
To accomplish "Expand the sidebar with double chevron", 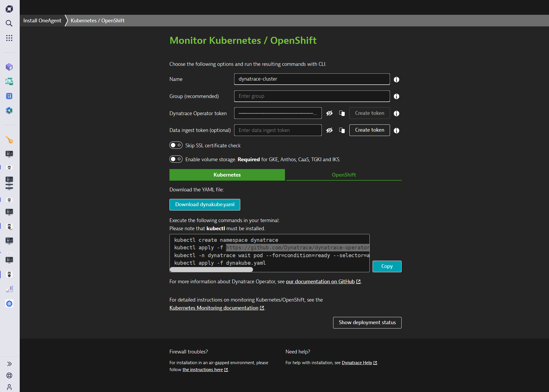I will pos(9,364).
